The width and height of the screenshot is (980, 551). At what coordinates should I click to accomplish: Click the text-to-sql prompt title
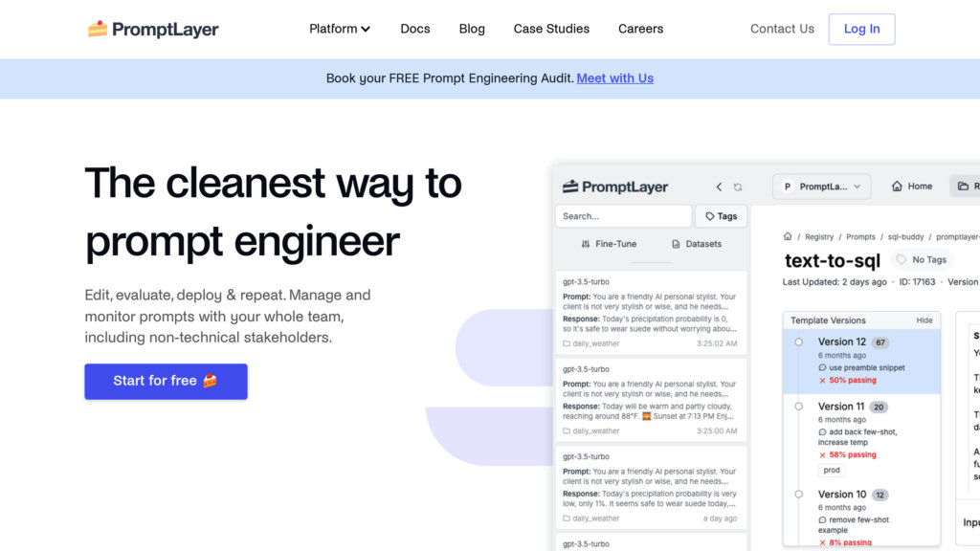pos(832,260)
